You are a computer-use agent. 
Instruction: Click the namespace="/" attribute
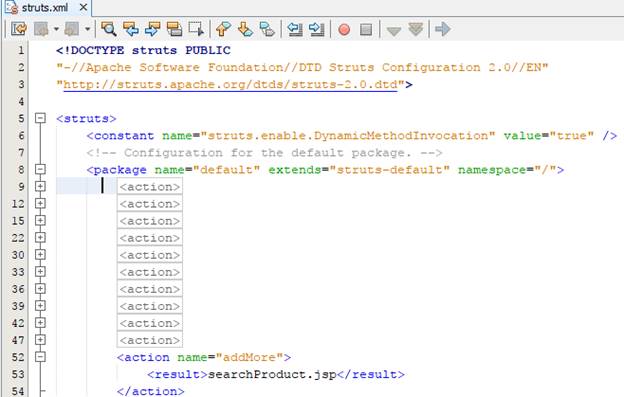tap(507, 170)
